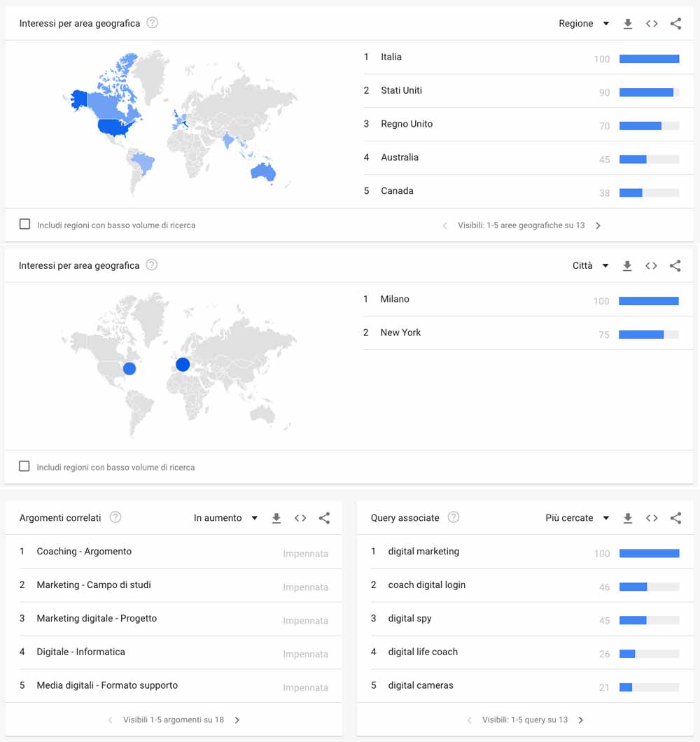
Task: Open the Regione dropdown selector
Action: click(x=584, y=24)
